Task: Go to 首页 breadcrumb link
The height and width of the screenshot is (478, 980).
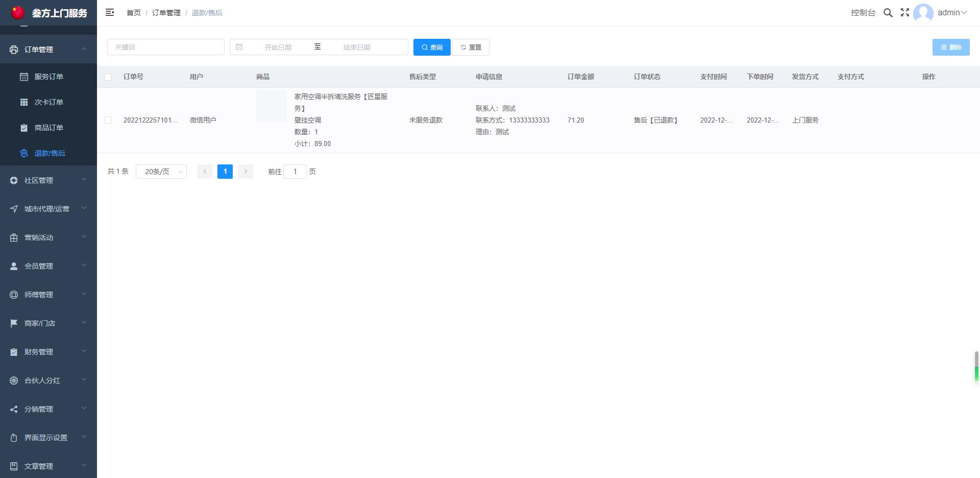Action: [x=134, y=13]
